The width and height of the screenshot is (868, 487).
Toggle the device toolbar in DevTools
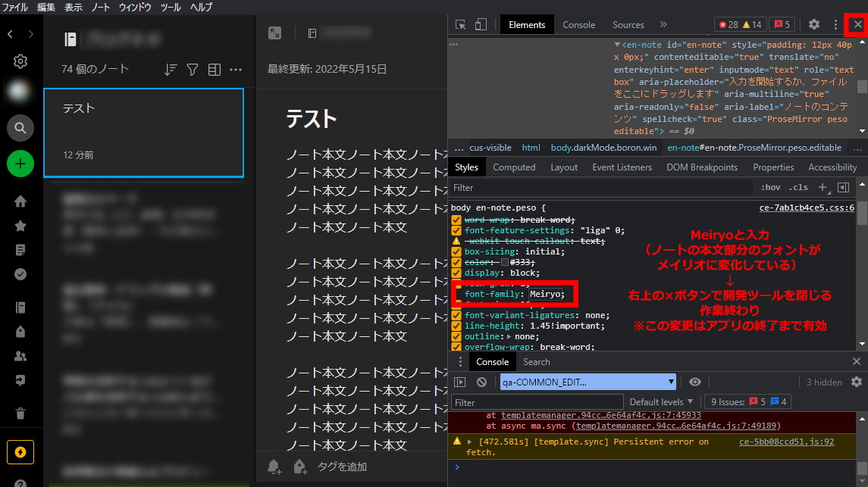pos(480,23)
